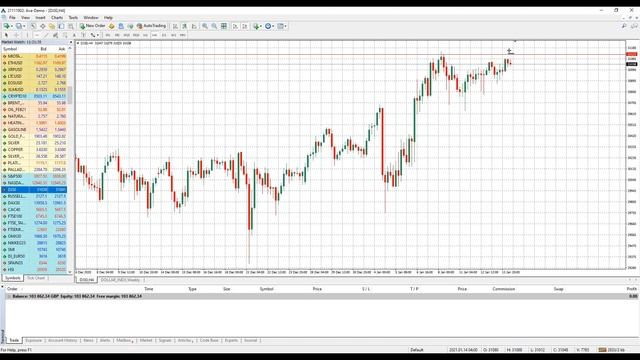
Task: Select the vertical line tool
Action: [x=27, y=35]
